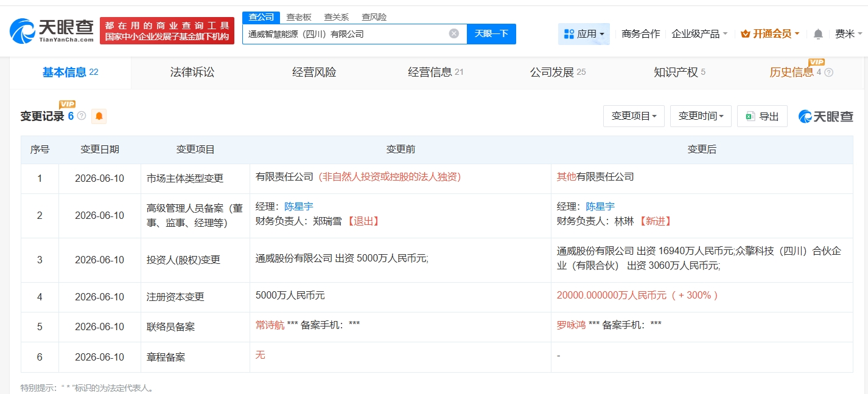Click 常诗航 in 联络员备案 row
The height and width of the screenshot is (394, 868).
click(270, 325)
